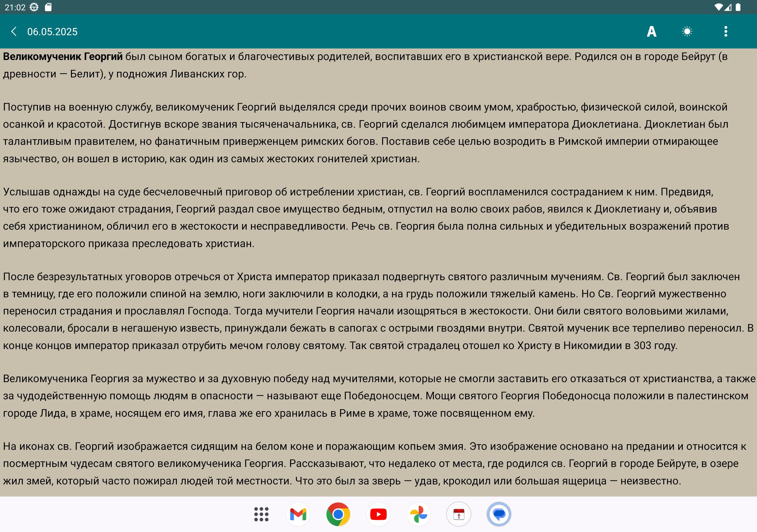Tap the 06.05.2025 date title

52,32
